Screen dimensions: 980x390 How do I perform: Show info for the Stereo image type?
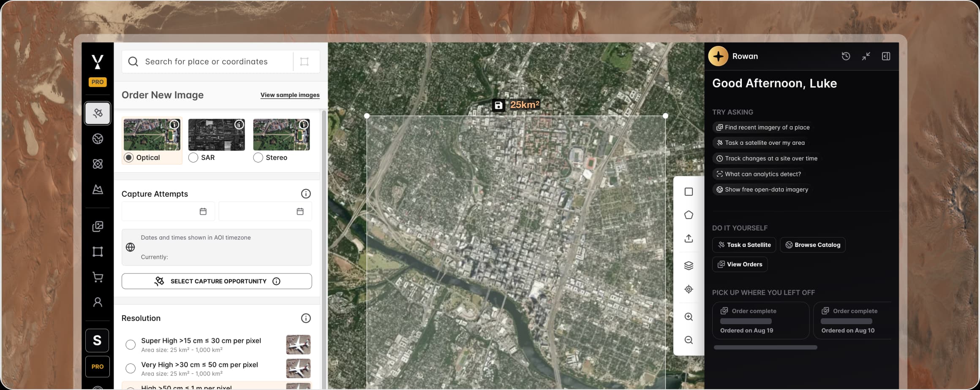[x=304, y=125]
